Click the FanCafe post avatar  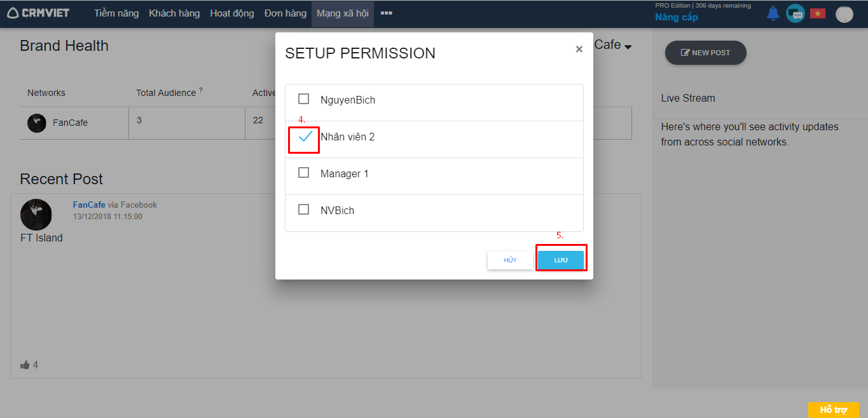(36, 214)
